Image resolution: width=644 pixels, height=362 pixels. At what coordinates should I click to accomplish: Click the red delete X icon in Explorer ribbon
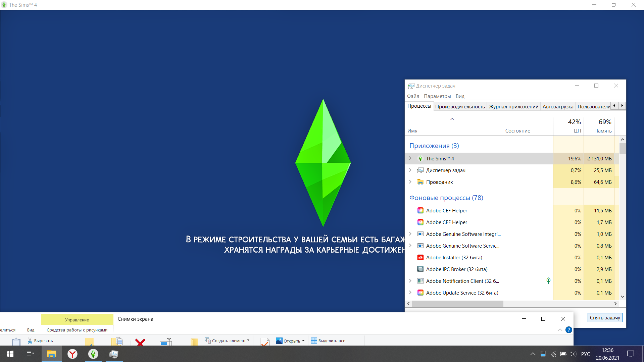pyautogui.click(x=140, y=342)
